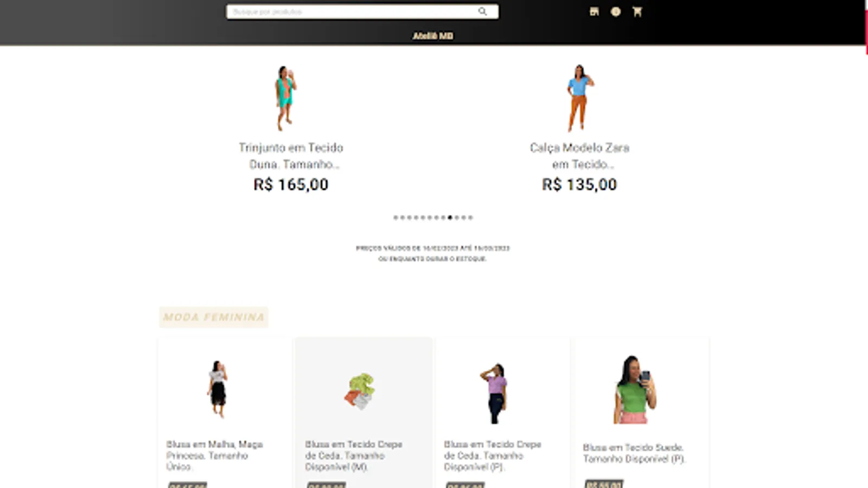Click Blusa em Tecido Suede product title
The width and height of the screenshot is (868, 488).
[634, 453]
